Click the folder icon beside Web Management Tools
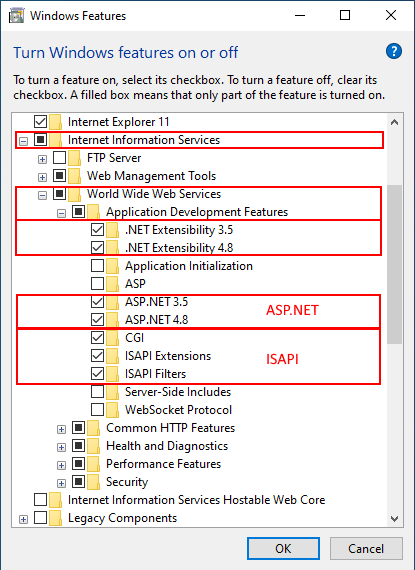Screen dimensions: 415x570 point(74,176)
